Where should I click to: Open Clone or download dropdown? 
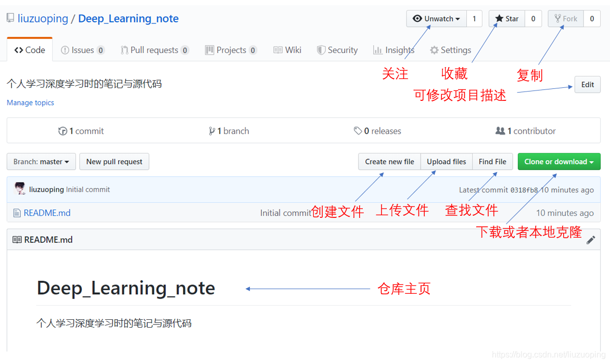point(559,162)
